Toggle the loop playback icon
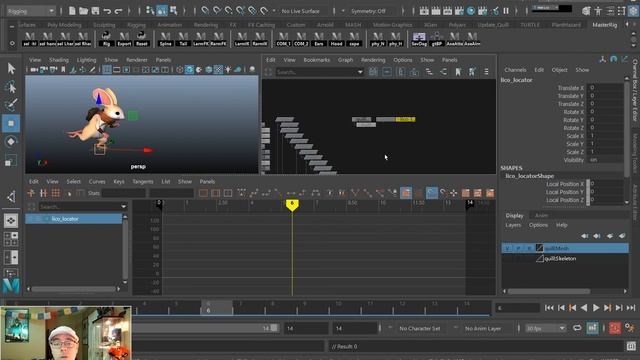Viewport: 640px width, 360px height. tap(577, 328)
